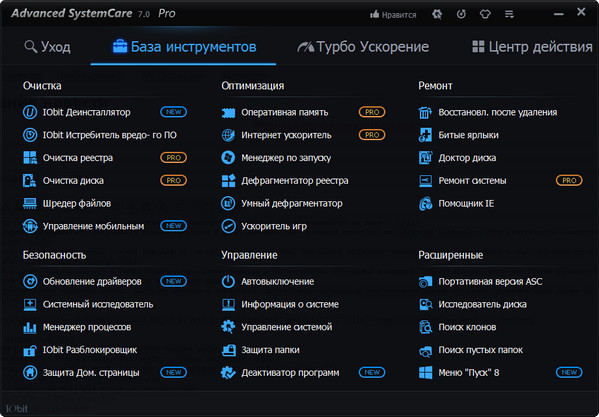Click the IObit Истребитель вредо-го ПО icon
This screenshot has width=599, height=417.
(30, 135)
